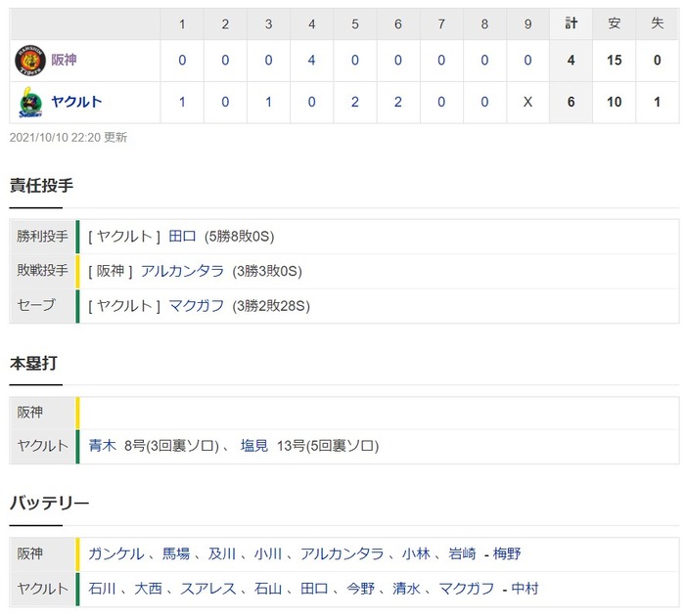Open 青木's home run player link

102,446
